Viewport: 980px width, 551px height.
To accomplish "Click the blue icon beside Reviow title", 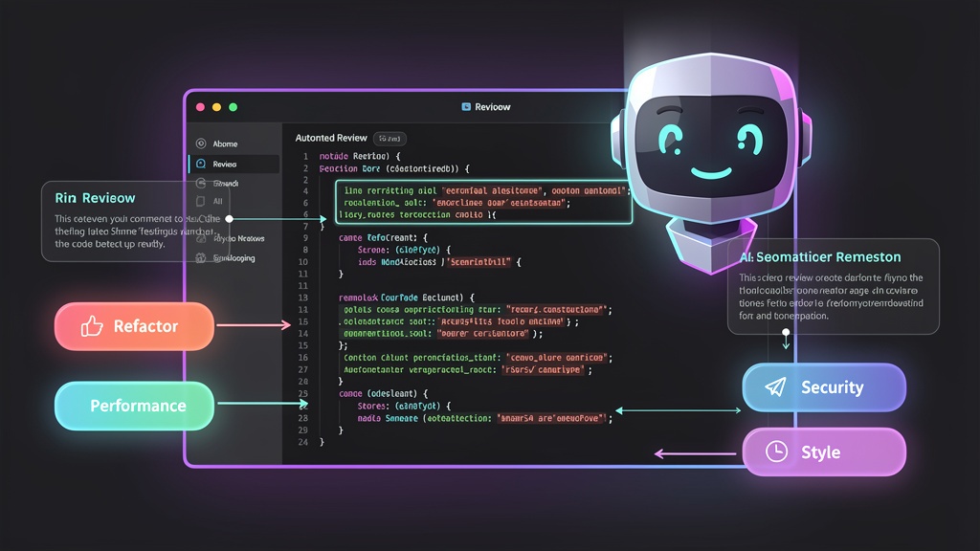I will pyautogui.click(x=466, y=107).
